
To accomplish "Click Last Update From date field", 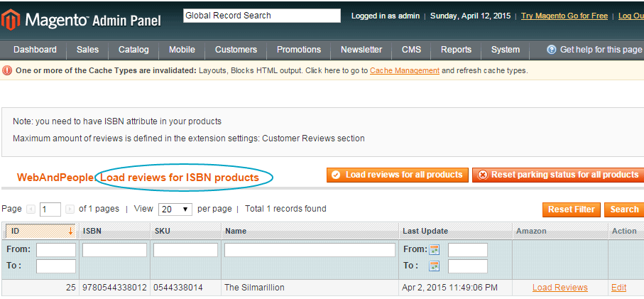I will point(468,250).
